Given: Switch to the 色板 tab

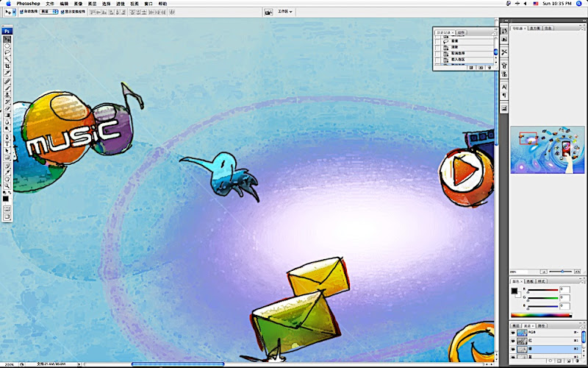Looking at the screenshot, I should pyautogui.click(x=530, y=281).
